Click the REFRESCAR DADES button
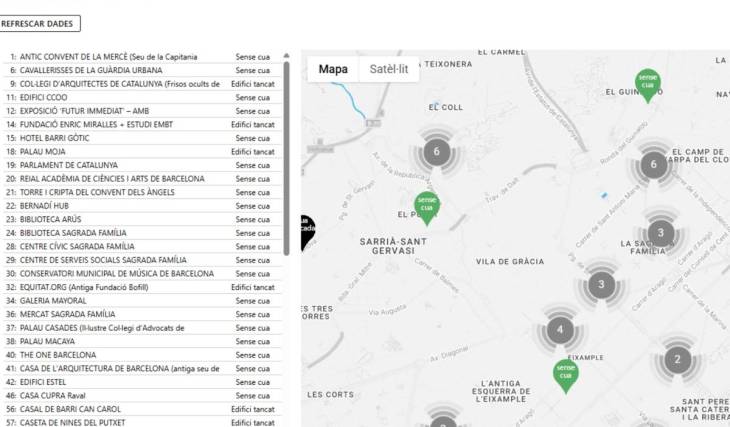The width and height of the screenshot is (730, 427). click(39, 24)
